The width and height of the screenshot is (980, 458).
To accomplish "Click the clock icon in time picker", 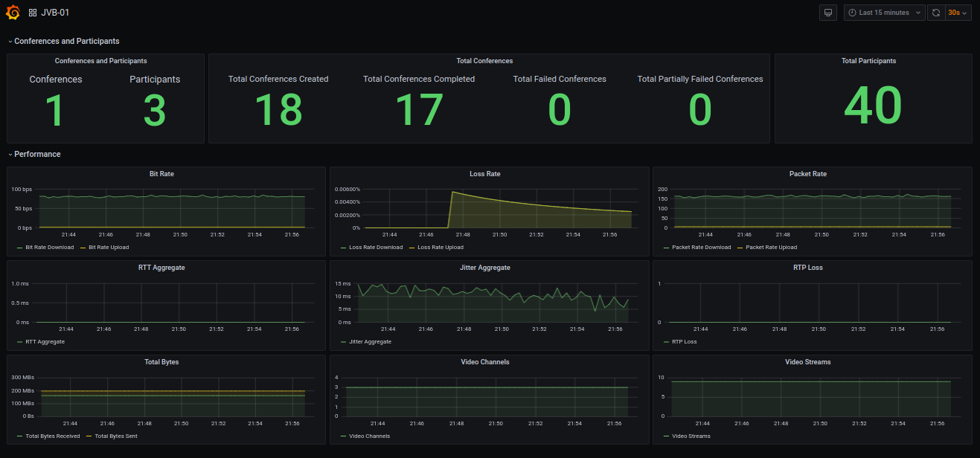I will pos(852,13).
